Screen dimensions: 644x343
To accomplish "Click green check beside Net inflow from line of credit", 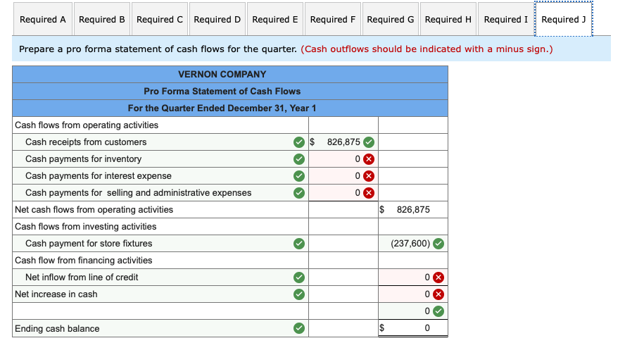I will click(299, 277).
